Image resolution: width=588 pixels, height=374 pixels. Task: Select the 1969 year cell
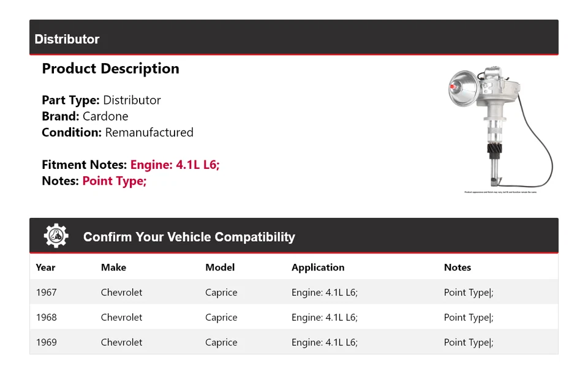point(46,343)
